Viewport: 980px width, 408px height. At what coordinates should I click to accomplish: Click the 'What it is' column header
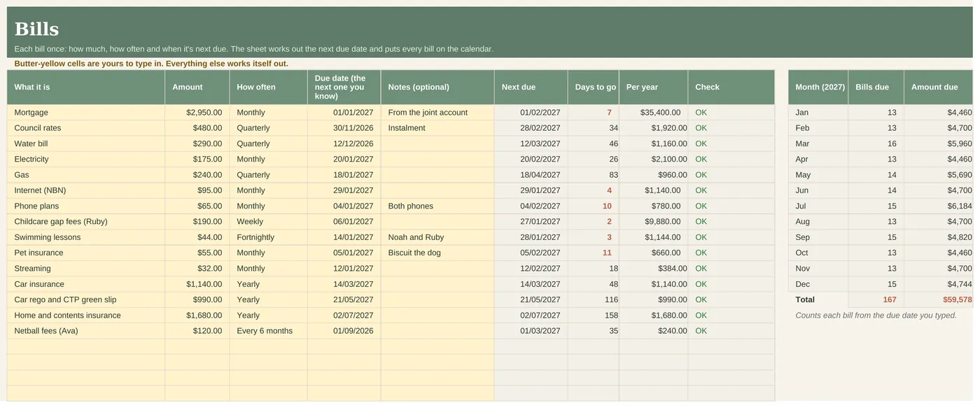click(x=86, y=87)
